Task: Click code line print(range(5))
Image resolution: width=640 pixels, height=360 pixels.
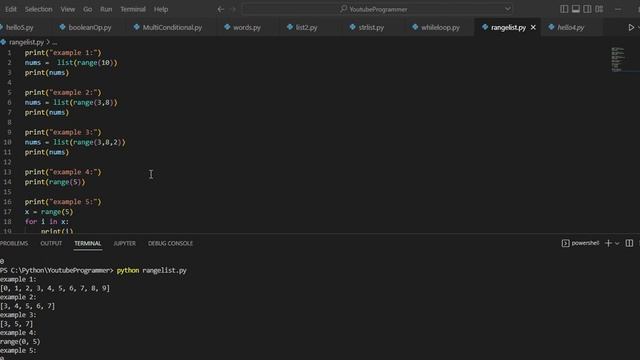Action: coord(55,182)
